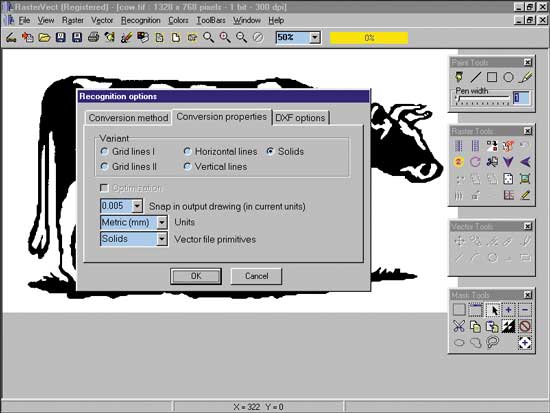This screenshot has height=413, width=550.
Task: Click the printer icon in toolbar
Action: 93,37
